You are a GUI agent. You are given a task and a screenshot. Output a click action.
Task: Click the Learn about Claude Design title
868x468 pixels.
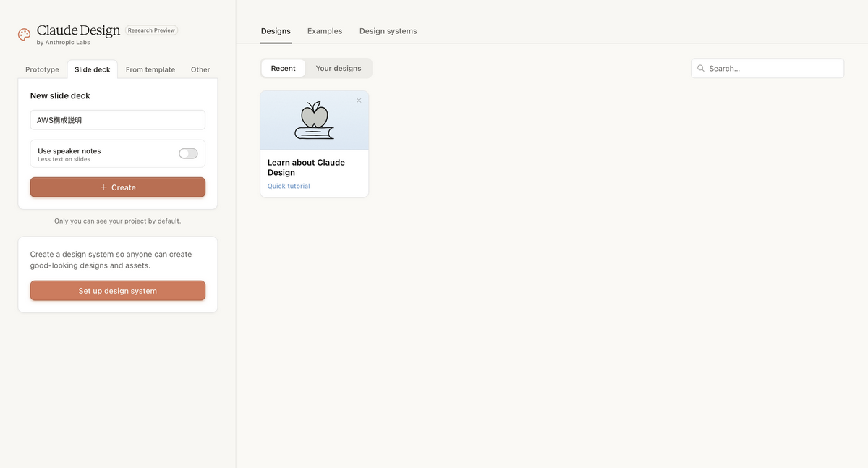[x=306, y=167]
